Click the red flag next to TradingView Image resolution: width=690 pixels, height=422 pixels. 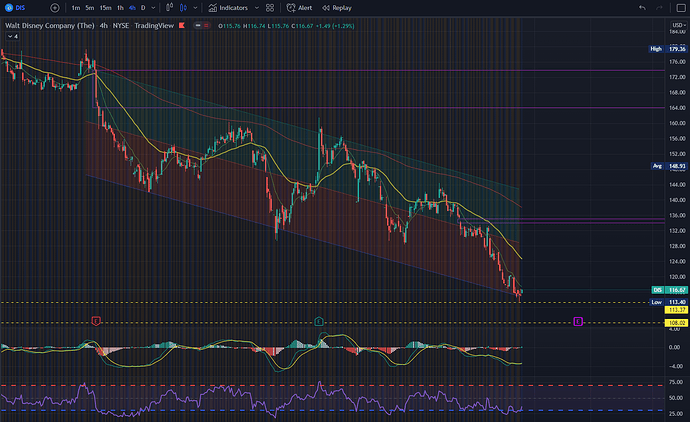tap(182, 26)
